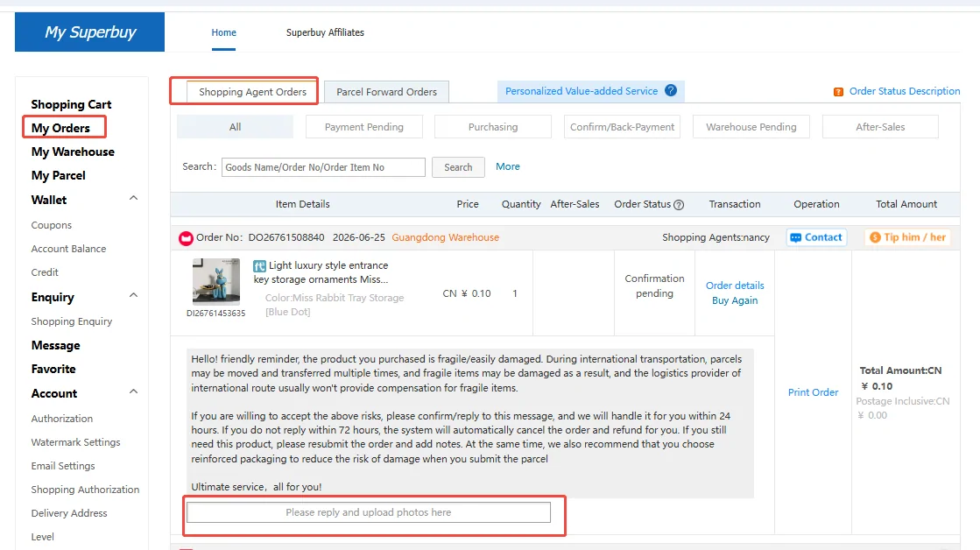Click the order search input field
The height and width of the screenshot is (550, 980).
point(323,167)
